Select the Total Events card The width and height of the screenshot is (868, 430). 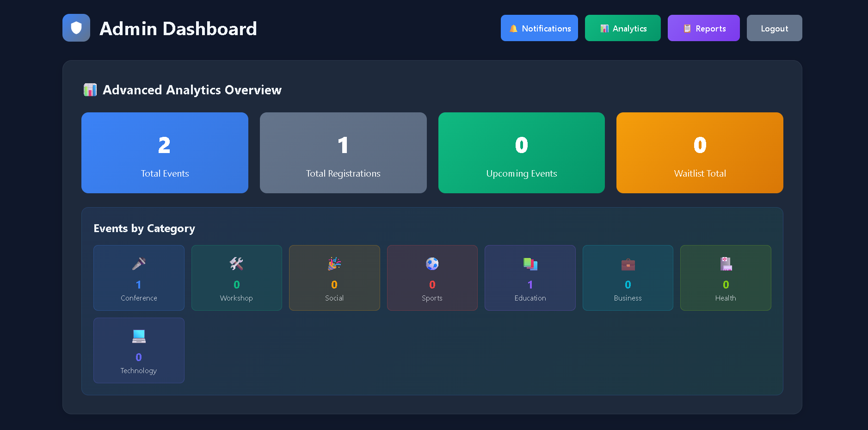165,153
